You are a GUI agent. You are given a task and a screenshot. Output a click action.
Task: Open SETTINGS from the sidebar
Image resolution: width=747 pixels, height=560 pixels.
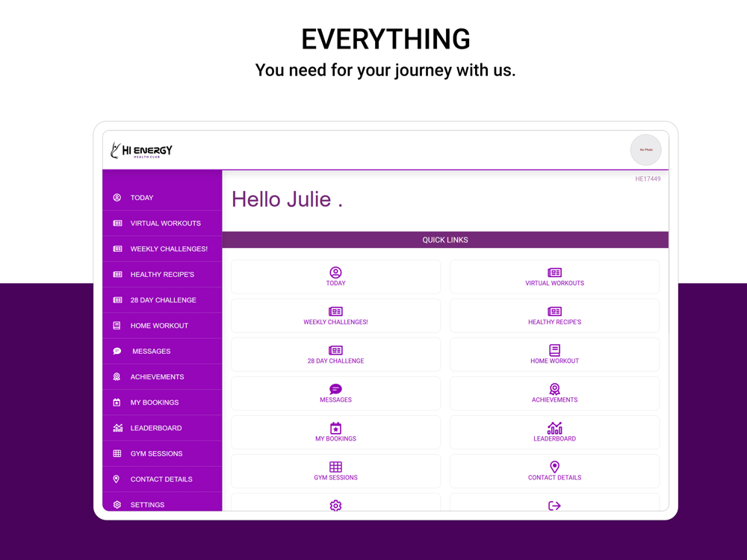[x=162, y=503]
